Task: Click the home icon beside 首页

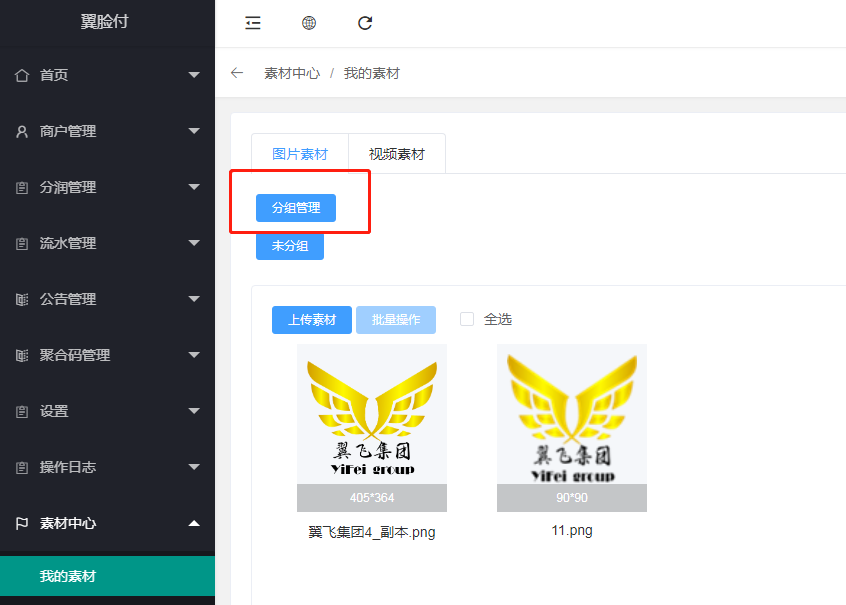Action: point(22,75)
